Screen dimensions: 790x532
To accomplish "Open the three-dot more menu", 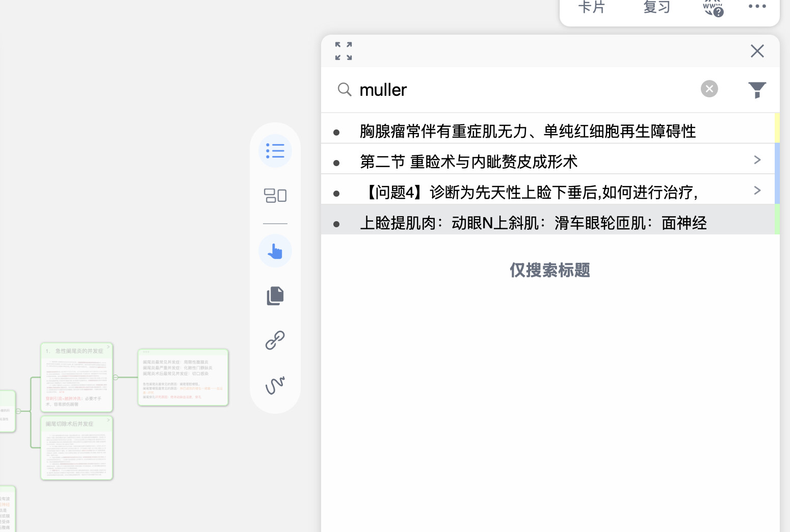I will coord(757,7).
